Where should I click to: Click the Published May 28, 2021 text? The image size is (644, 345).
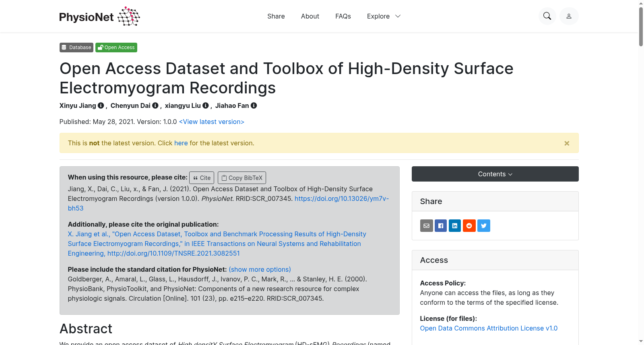97,122
